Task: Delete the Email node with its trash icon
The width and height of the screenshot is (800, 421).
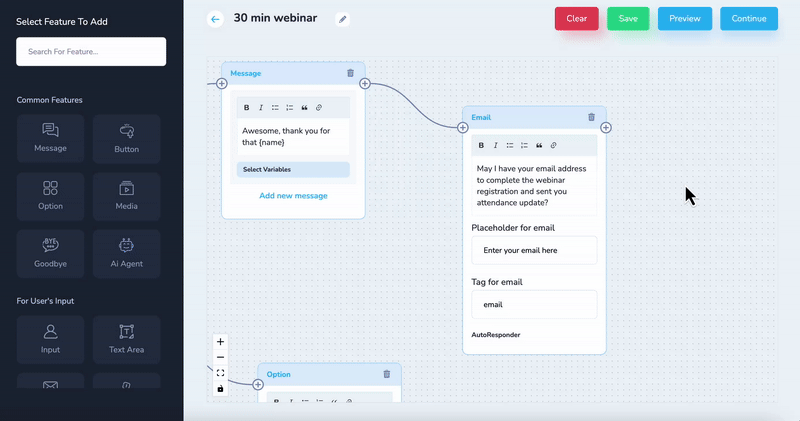Action: pos(591,117)
